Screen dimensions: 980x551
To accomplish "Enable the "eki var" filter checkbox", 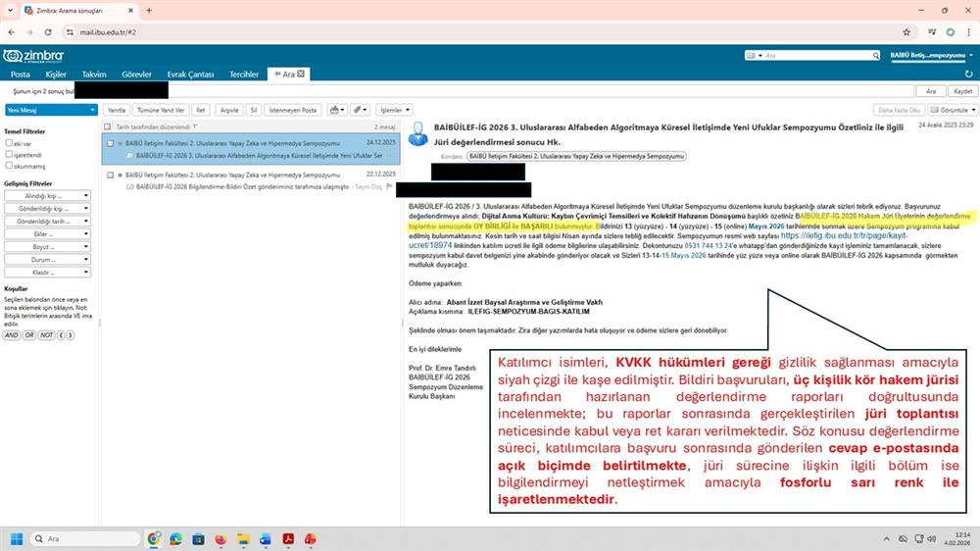I will pos(9,142).
